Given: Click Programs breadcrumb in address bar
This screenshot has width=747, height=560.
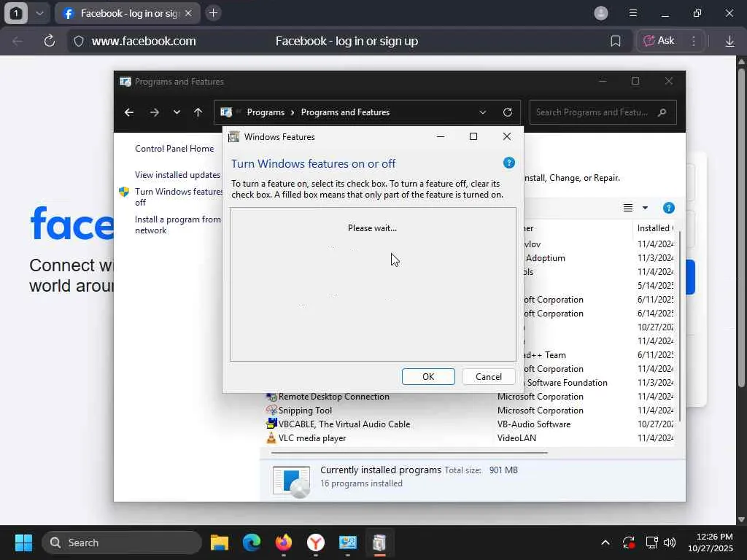Looking at the screenshot, I should coord(266,112).
